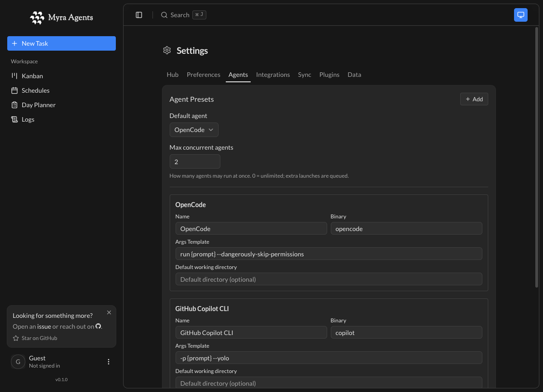The image size is (543, 392).
Task: Open the Guest account options menu
Action: click(x=109, y=362)
